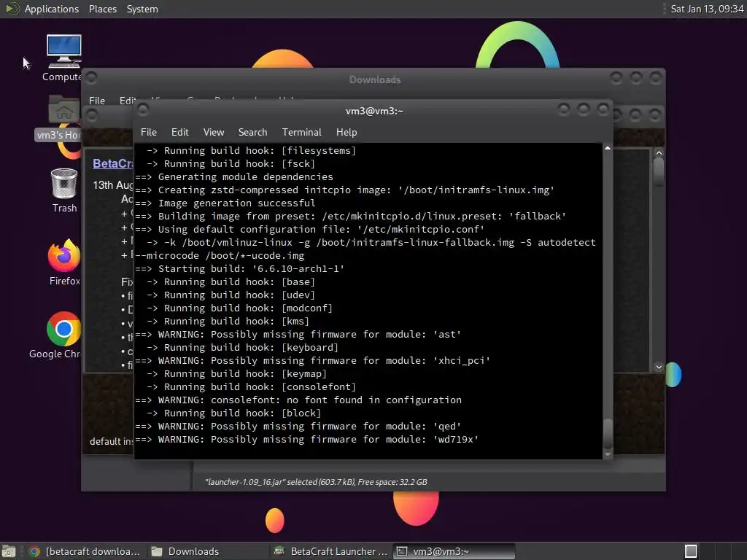Open the Terminal menu in terminal
The width and height of the screenshot is (747, 560).
tap(301, 133)
